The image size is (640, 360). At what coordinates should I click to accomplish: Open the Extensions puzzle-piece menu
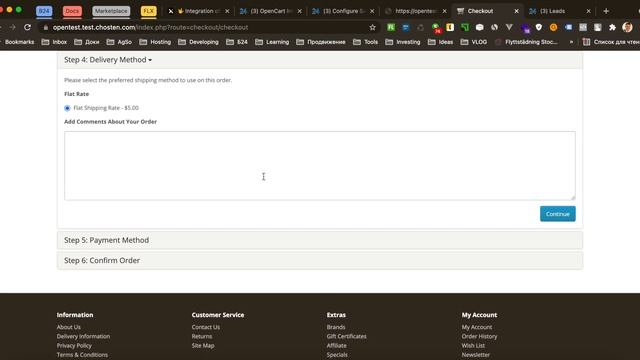pyautogui.click(x=612, y=27)
